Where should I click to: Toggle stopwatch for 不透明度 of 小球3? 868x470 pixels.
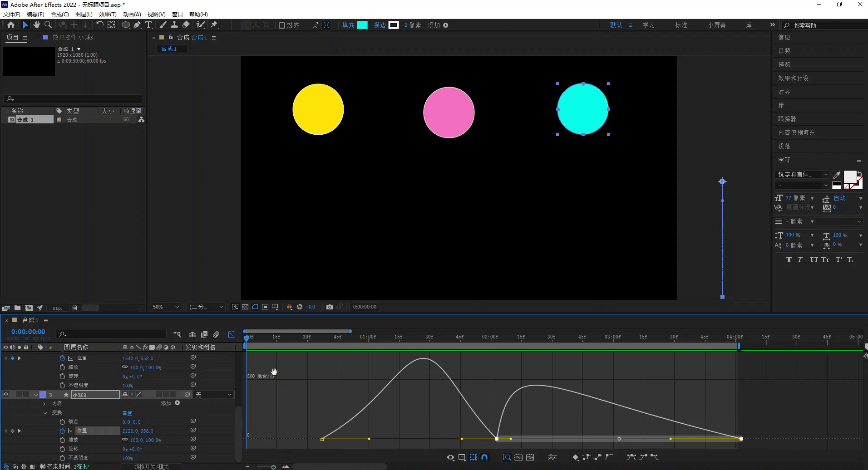pos(62,458)
